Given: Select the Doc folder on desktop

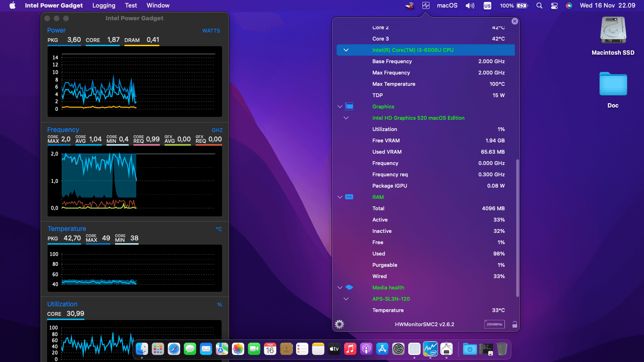Looking at the screenshot, I should coord(613,89).
